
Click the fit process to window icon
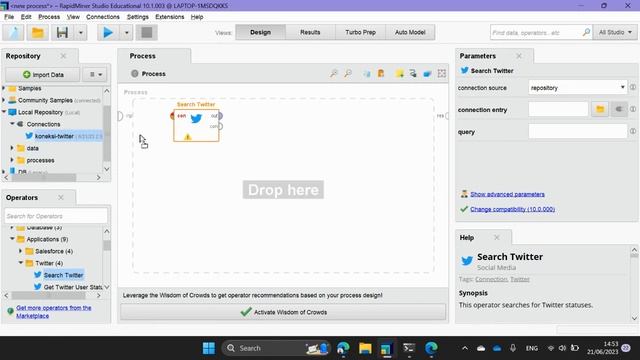pos(442,73)
